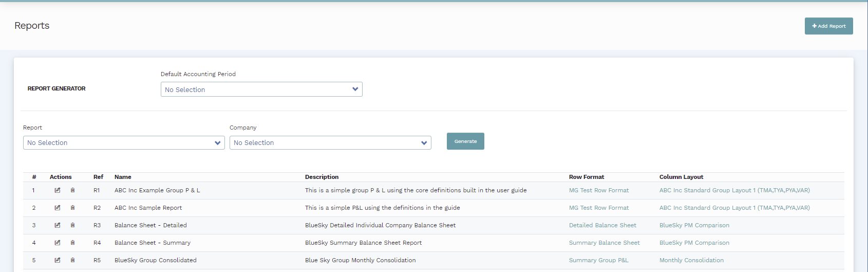Delete the Balance Sheet - Summary report
This screenshot has width=868, height=272.
click(72, 243)
